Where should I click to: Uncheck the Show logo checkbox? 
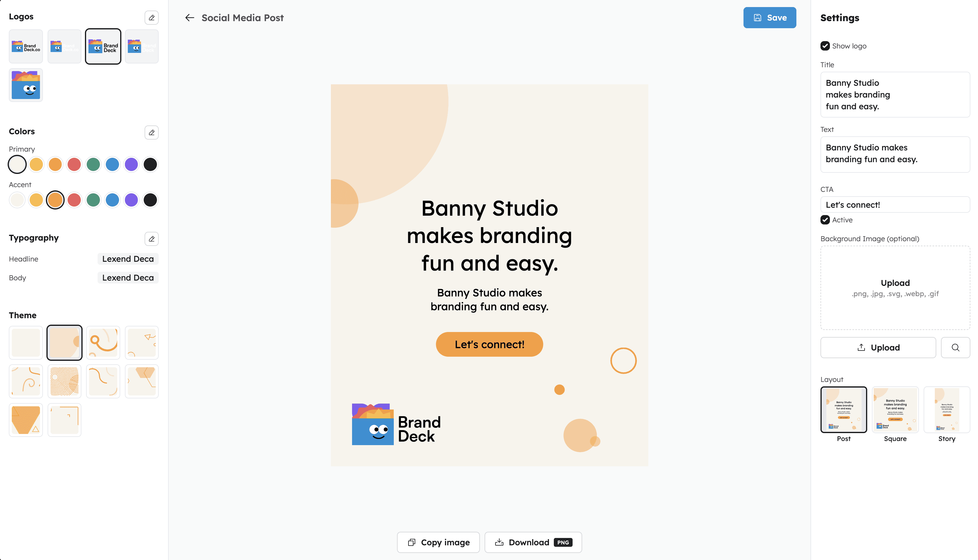tap(825, 46)
